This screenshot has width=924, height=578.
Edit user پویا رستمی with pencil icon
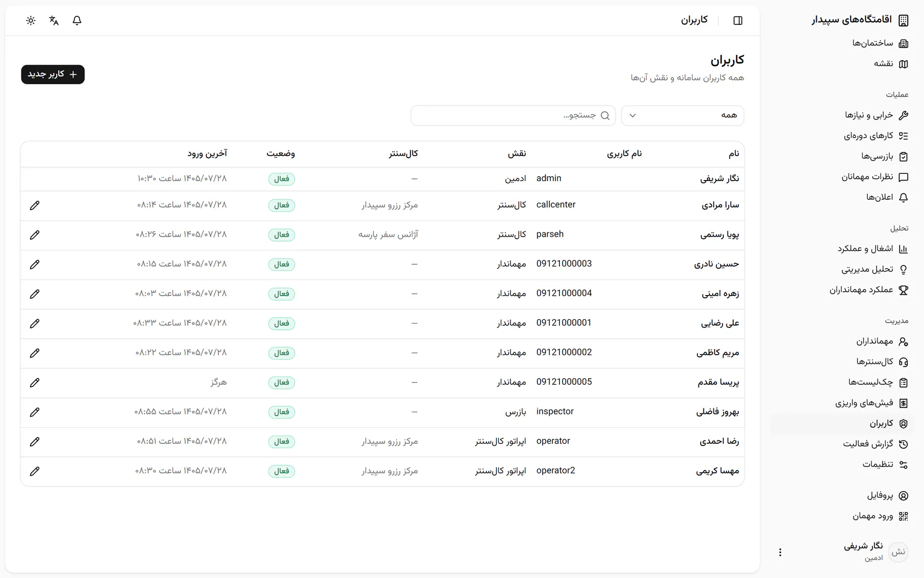(x=35, y=235)
